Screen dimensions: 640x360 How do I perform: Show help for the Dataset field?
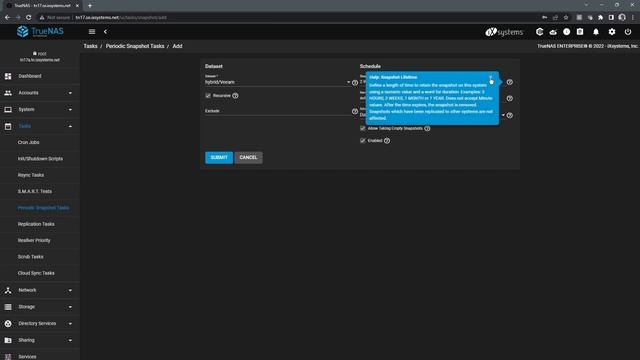click(355, 82)
